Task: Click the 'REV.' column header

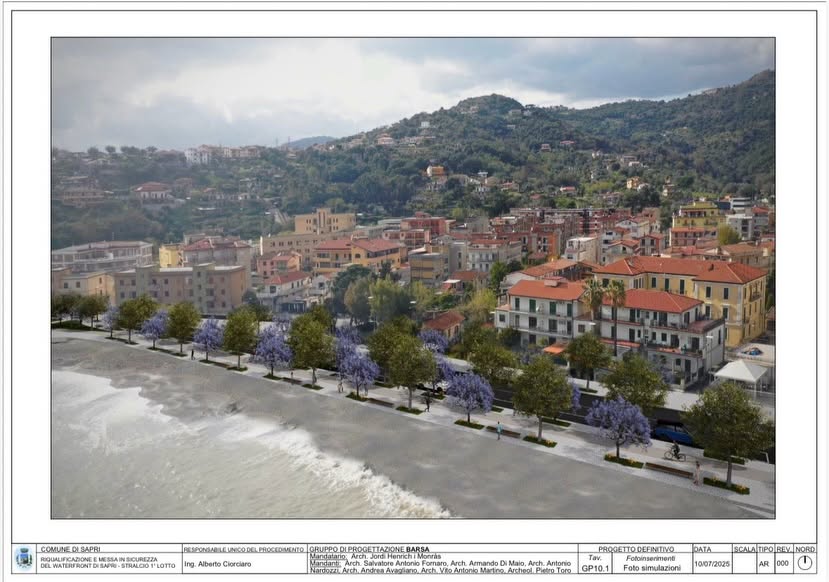Action: point(784,549)
